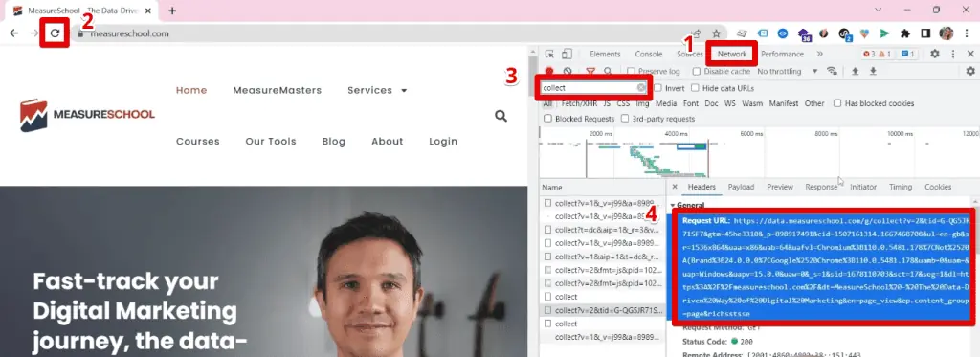Tick the Has blocked cookies checkbox
Image resolution: width=980 pixels, height=357 pixels.
[837, 103]
